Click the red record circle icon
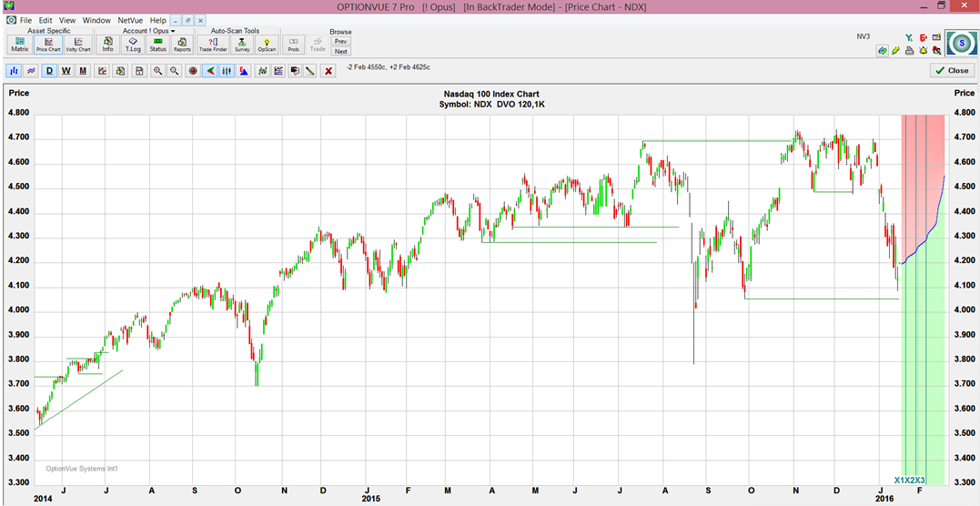Screen dimensions: 980x506 tap(193, 71)
